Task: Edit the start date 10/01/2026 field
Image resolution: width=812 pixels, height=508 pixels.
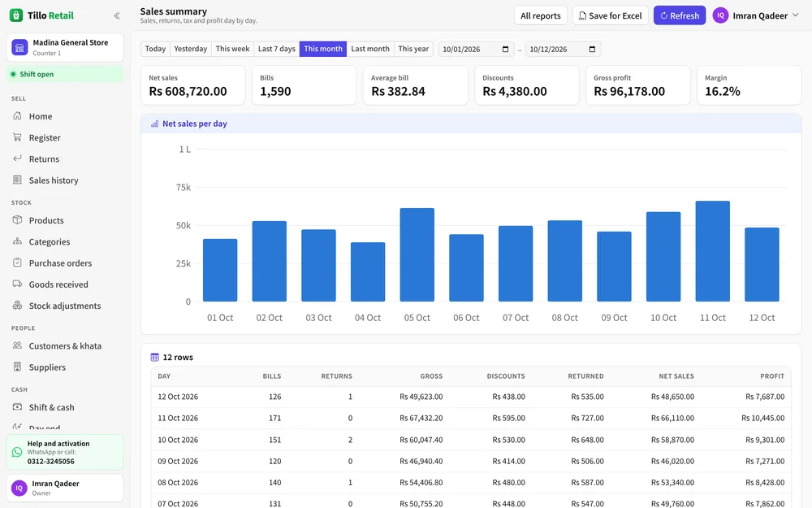Action: [476, 50]
